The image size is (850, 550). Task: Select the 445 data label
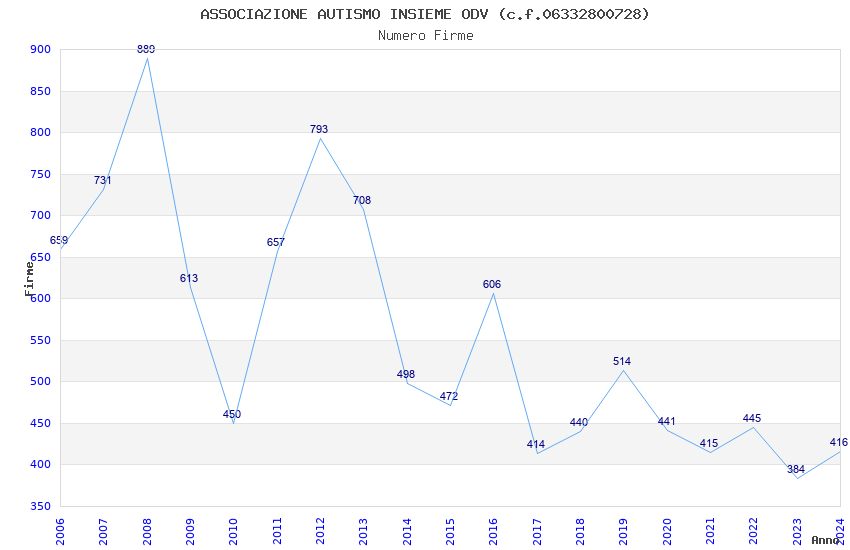click(752, 418)
